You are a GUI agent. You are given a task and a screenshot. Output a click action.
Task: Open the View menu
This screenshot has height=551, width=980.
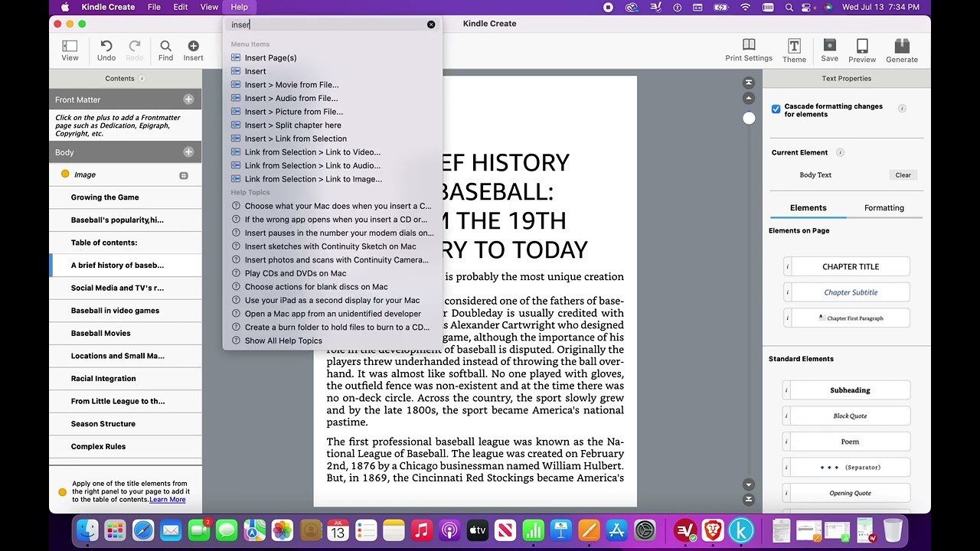(209, 7)
